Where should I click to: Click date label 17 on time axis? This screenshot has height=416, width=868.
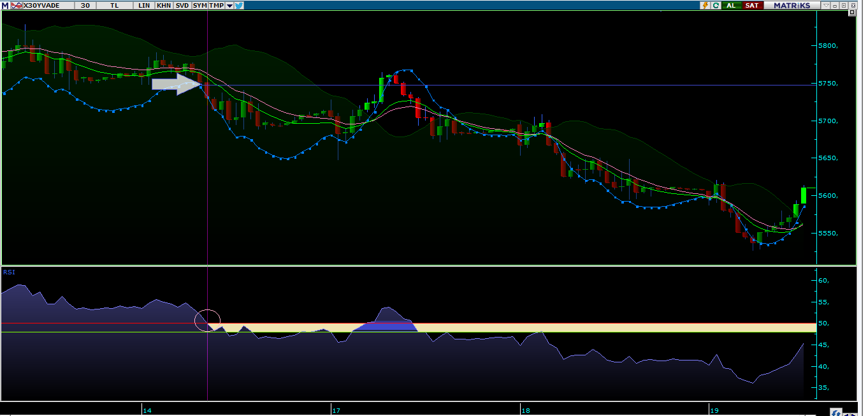[x=336, y=410]
